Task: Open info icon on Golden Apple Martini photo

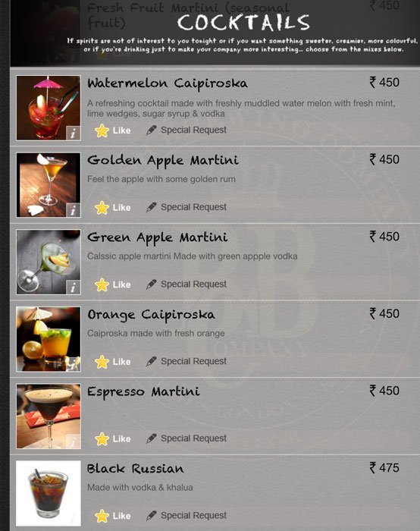Action: coord(73,210)
